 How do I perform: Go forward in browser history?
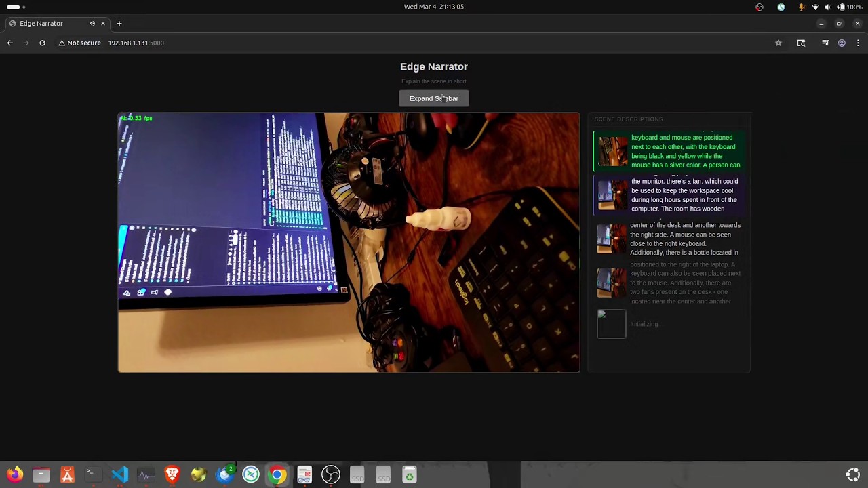pyautogui.click(x=26, y=43)
